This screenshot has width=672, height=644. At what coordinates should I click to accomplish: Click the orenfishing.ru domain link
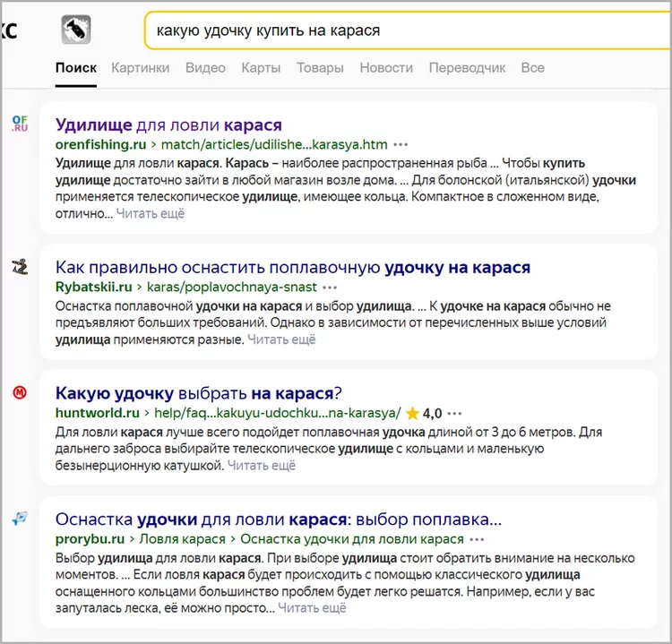click(100, 144)
